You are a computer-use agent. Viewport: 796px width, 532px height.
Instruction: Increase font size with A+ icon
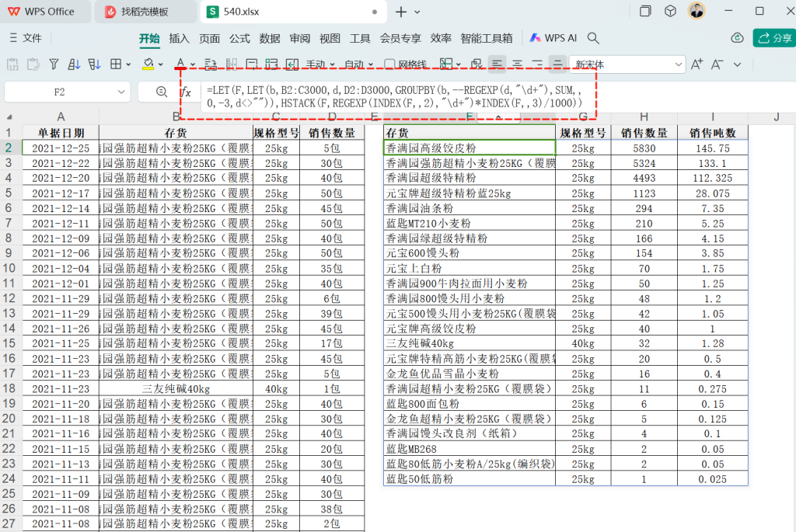(696, 64)
